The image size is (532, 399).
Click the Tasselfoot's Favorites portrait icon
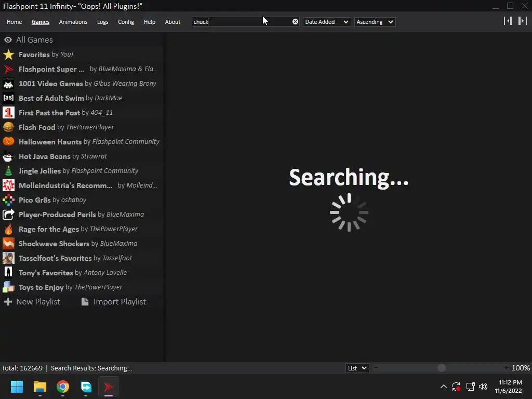click(8, 258)
